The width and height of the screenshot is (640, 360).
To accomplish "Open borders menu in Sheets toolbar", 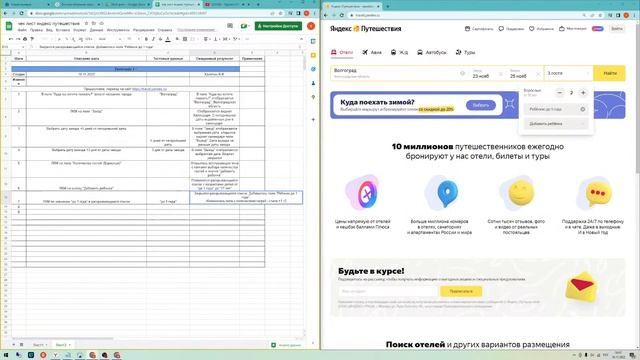I will click(x=185, y=39).
